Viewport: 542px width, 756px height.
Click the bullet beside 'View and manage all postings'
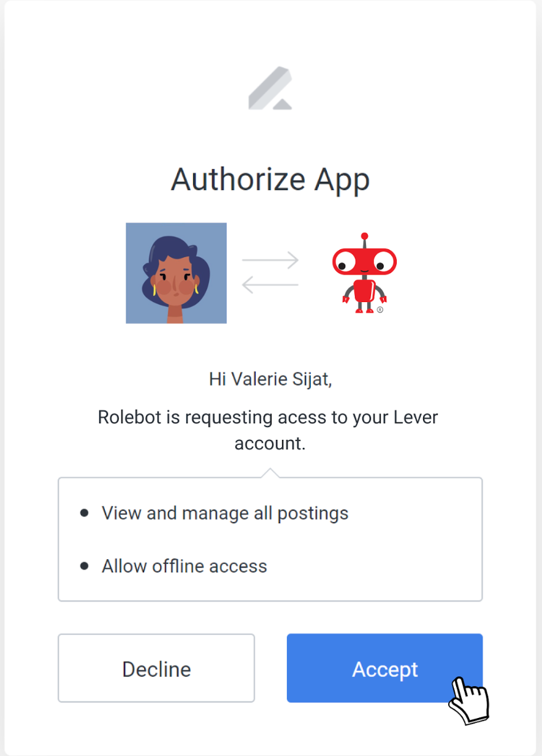pos(84,513)
